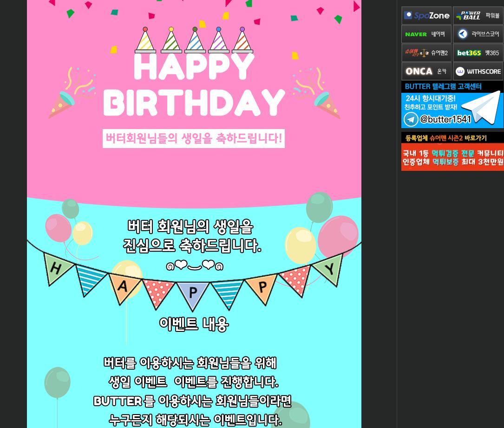
Task: Click the 버터회원님들의 생일을 축하드립니다 text box
Action: [194, 138]
